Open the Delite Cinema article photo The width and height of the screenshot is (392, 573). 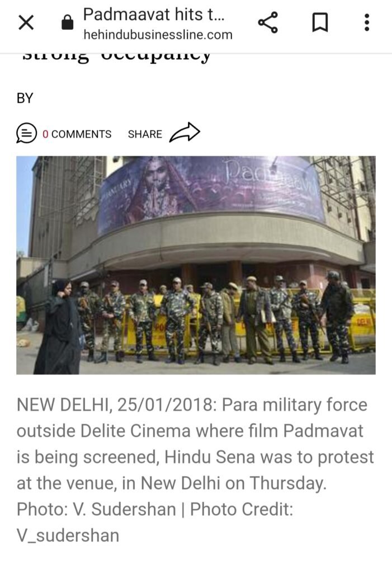click(x=196, y=265)
